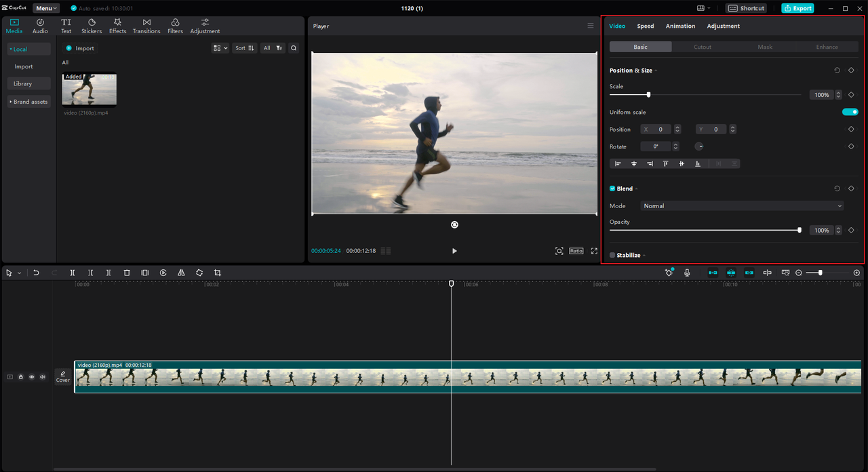
Task: Open the Sort options dropdown
Action: tap(245, 48)
